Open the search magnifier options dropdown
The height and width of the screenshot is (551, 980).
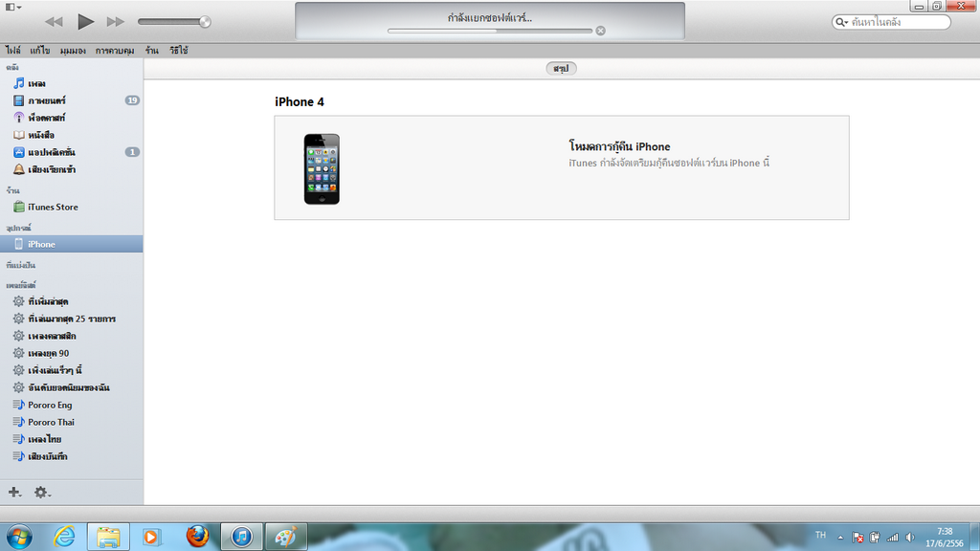point(842,23)
